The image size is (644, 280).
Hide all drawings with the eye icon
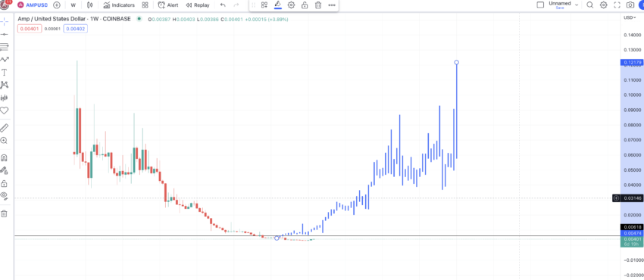[x=4, y=195]
